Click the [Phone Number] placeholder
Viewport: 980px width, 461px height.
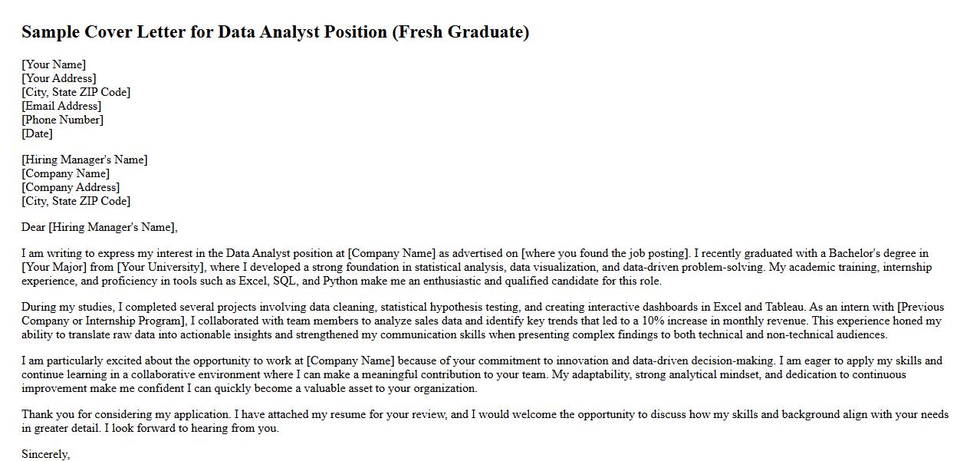[62, 120]
